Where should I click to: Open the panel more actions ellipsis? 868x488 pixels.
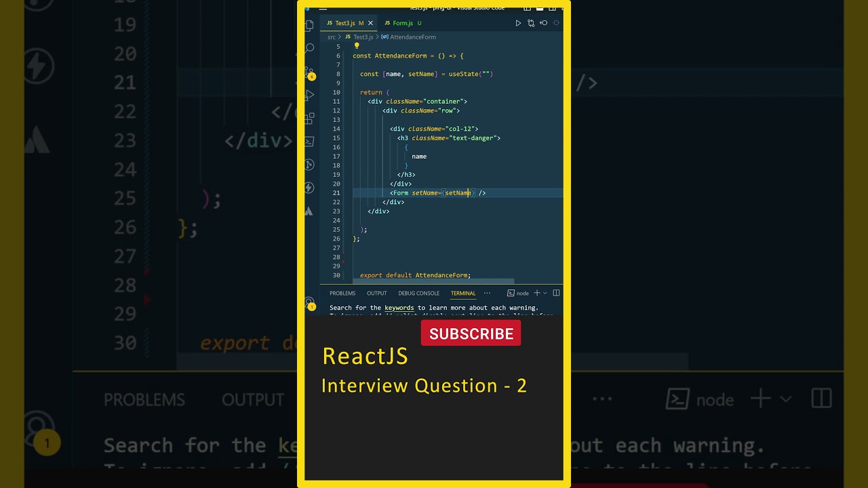487,293
